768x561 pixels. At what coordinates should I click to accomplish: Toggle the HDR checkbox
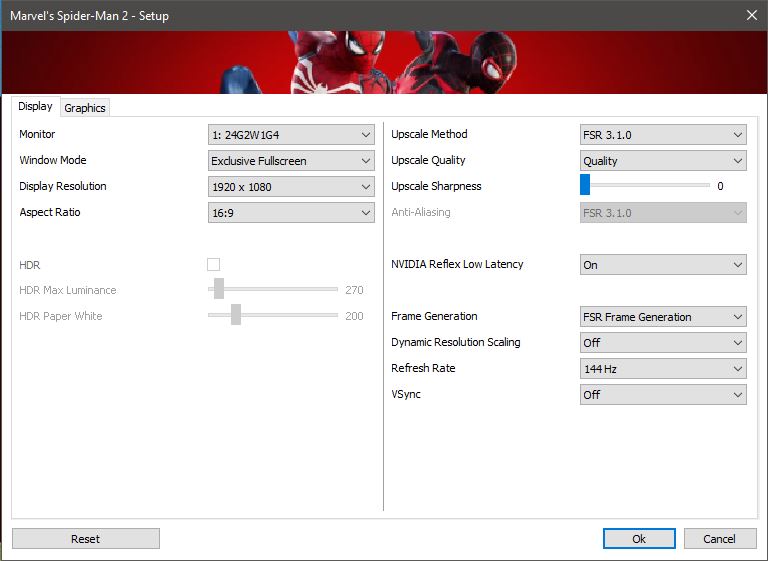click(214, 265)
